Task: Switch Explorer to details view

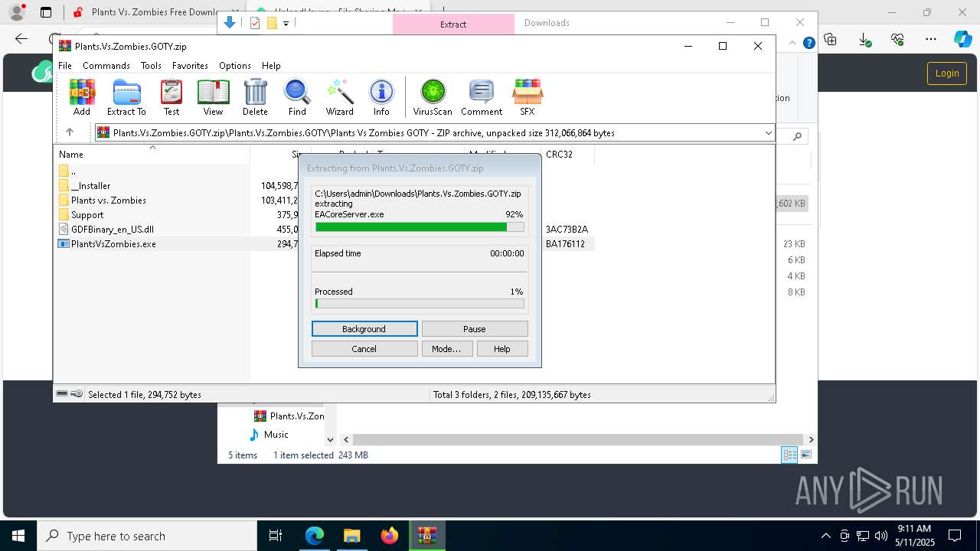Action: tap(789, 455)
